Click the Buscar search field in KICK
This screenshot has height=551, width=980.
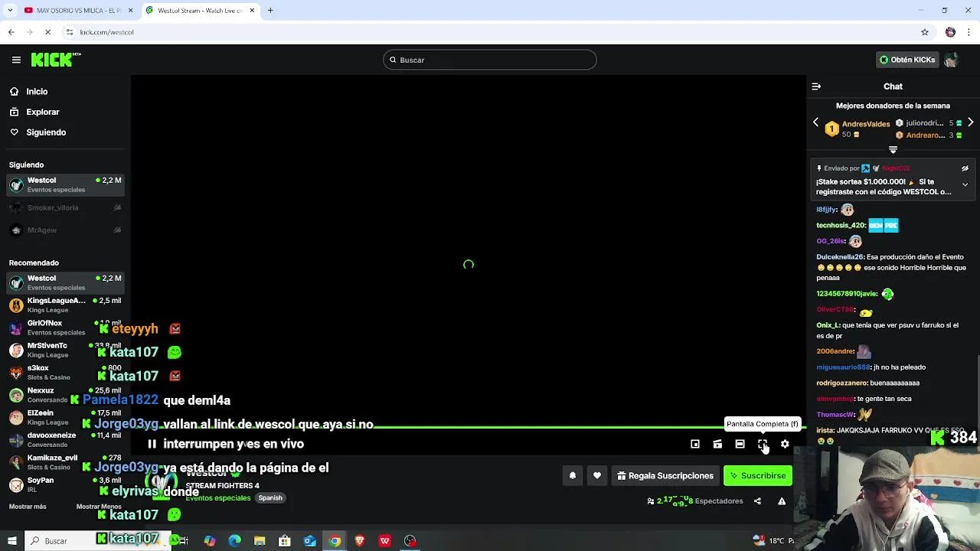(490, 60)
